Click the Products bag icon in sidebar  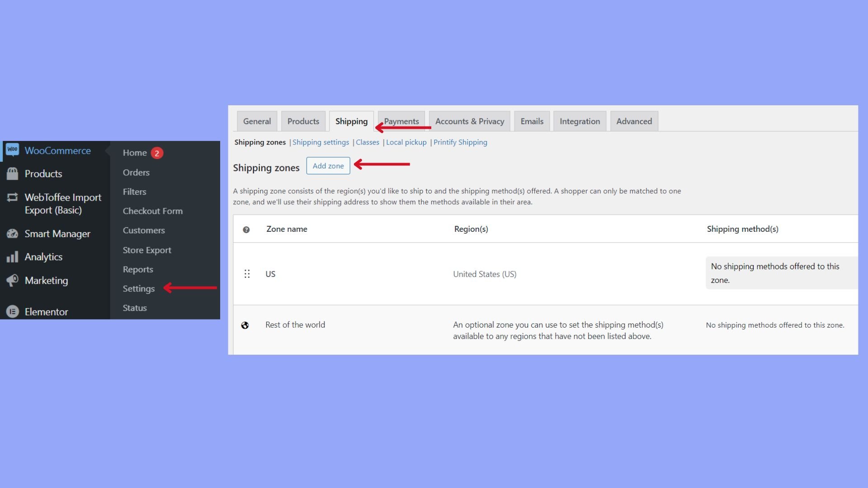(x=12, y=174)
